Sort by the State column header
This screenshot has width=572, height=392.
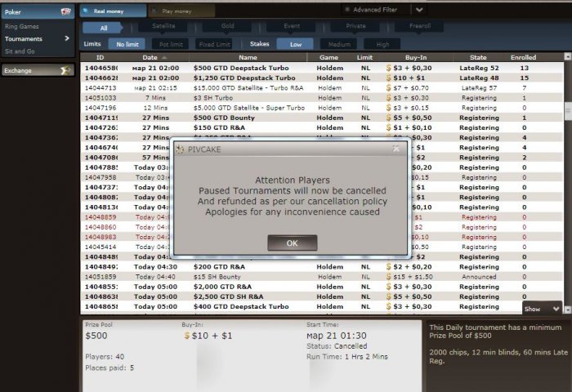pyautogui.click(x=478, y=57)
